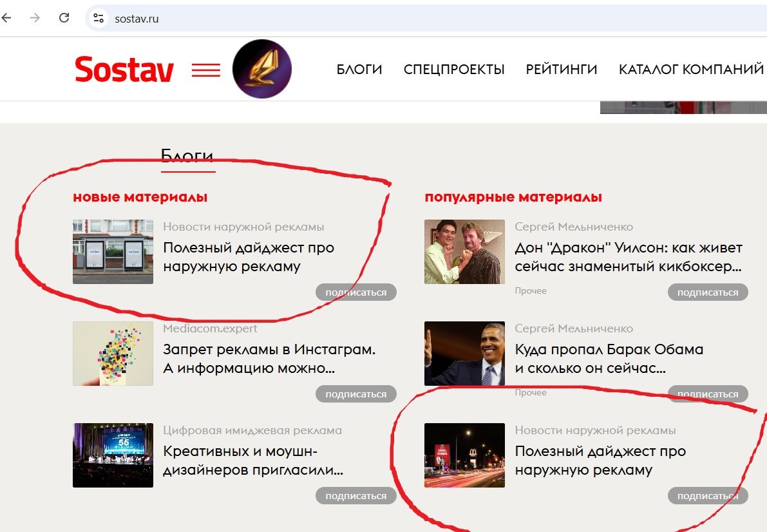Image resolution: width=767 pixels, height=532 pixels.
Task: Open the СПЕЦПРОЕКТЫ menu item
Action: (454, 69)
